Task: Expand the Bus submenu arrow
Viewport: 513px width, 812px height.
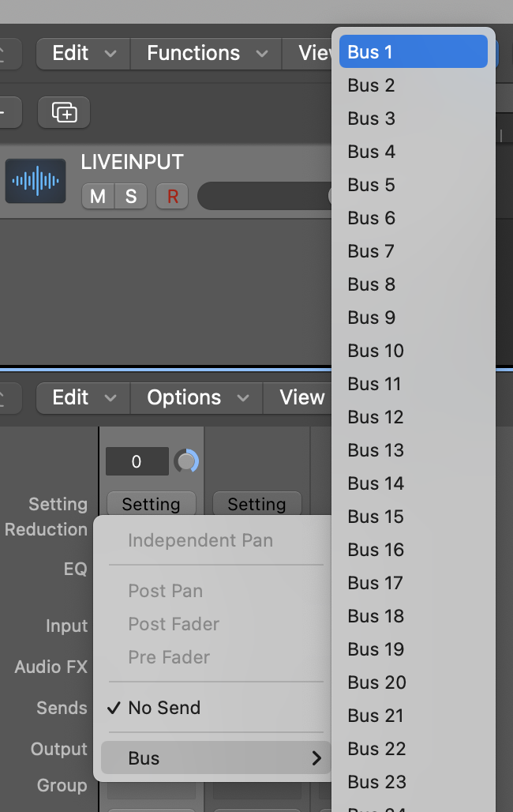Action: tap(316, 758)
